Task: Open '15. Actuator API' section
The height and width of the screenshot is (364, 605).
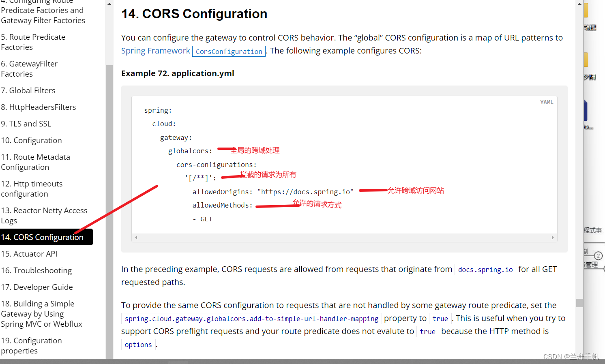Action: tap(29, 254)
